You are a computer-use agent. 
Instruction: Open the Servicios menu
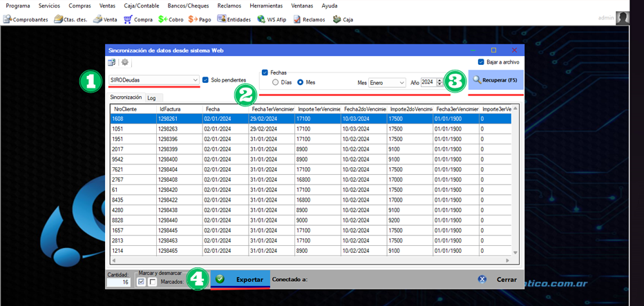[x=49, y=6]
